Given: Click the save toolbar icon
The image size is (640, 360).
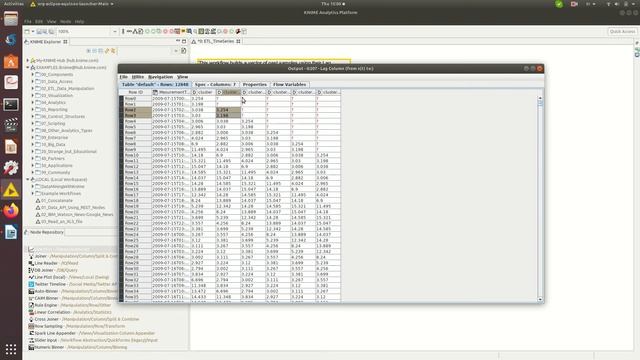Looking at the screenshot, I should click(x=39, y=31).
